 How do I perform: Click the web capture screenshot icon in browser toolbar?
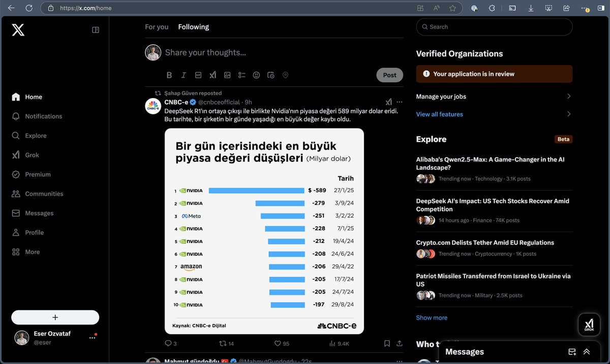(x=548, y=8)
